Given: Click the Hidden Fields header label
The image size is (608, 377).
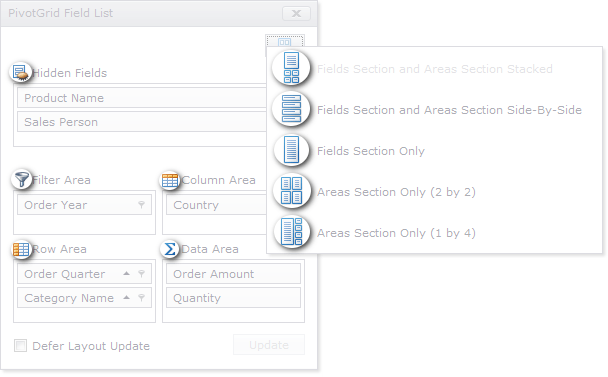Looking at the screenshot, I should 69,73.
